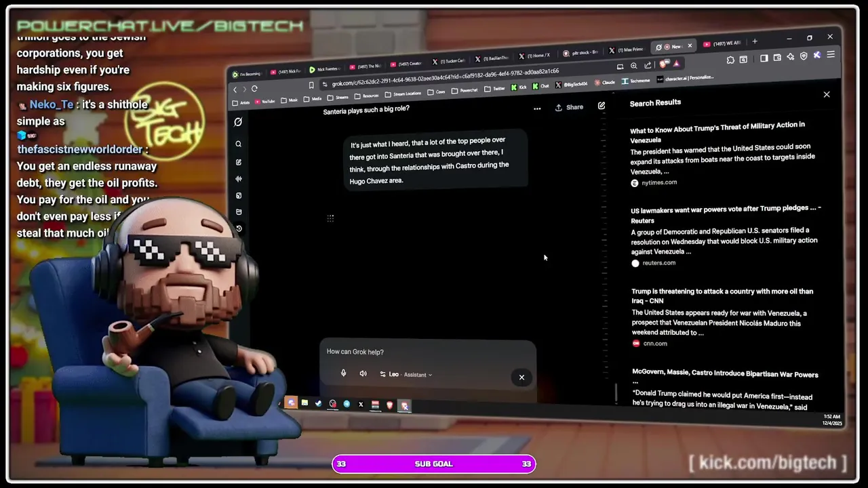Click the bookmark icon beside address bar

click(x=311, y=85)
